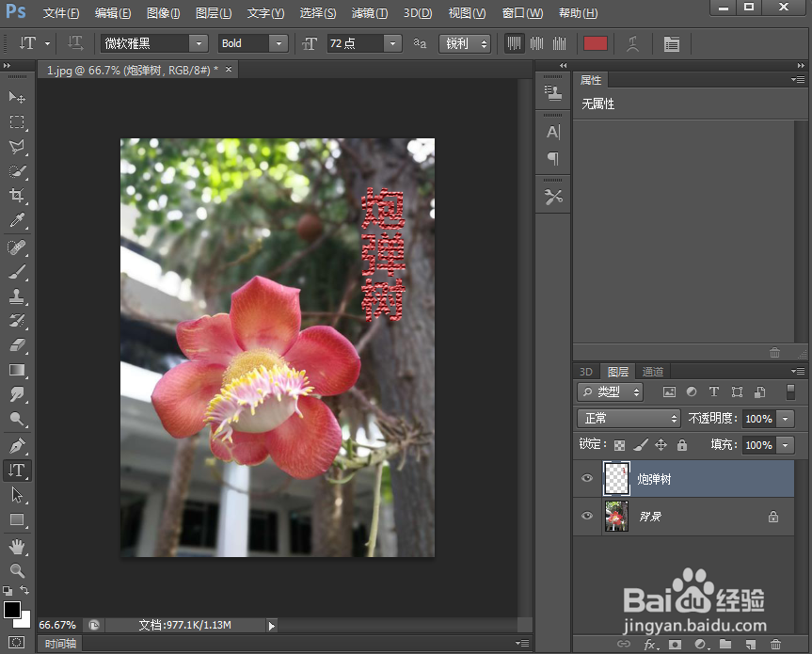Select the Gradient tool

pos(17,370)
